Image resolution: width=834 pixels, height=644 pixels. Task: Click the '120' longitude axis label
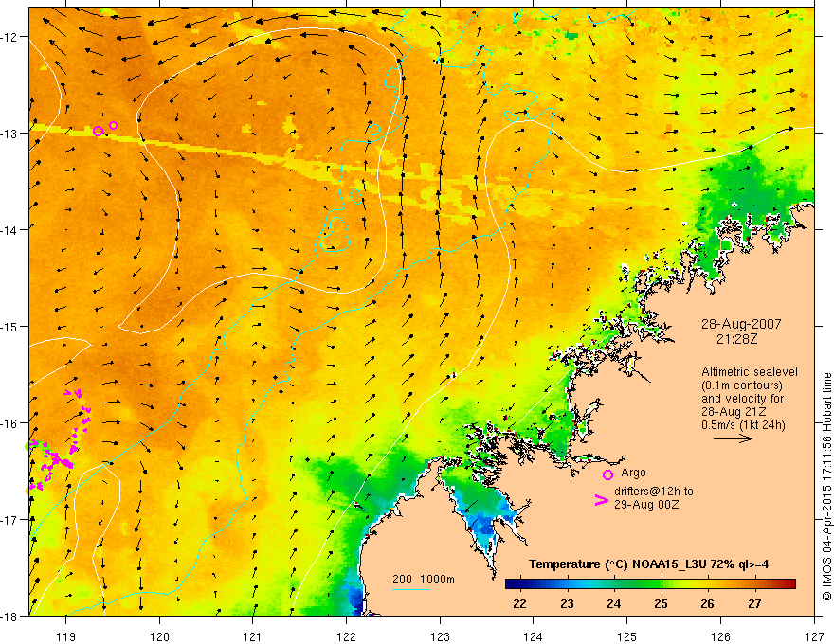pyautogui.click(x=159, y=636)
